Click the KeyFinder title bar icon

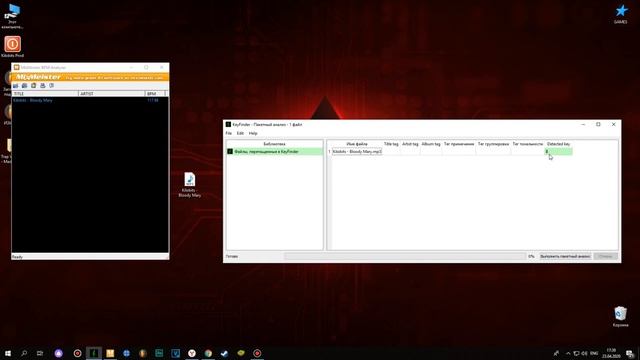point(228,124)
